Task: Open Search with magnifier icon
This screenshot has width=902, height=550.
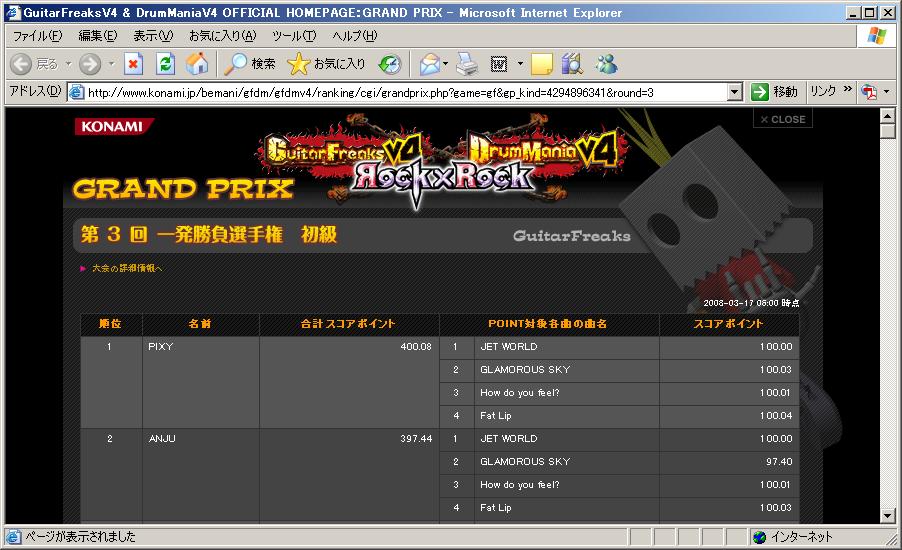Action: 235,64
